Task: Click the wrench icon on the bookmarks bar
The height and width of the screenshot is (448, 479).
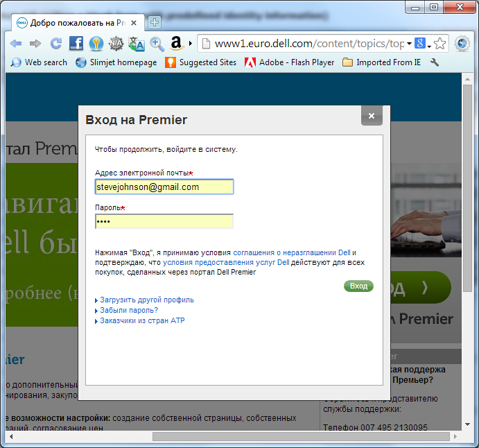Action: pyautogui.click(x=435, y=62)
